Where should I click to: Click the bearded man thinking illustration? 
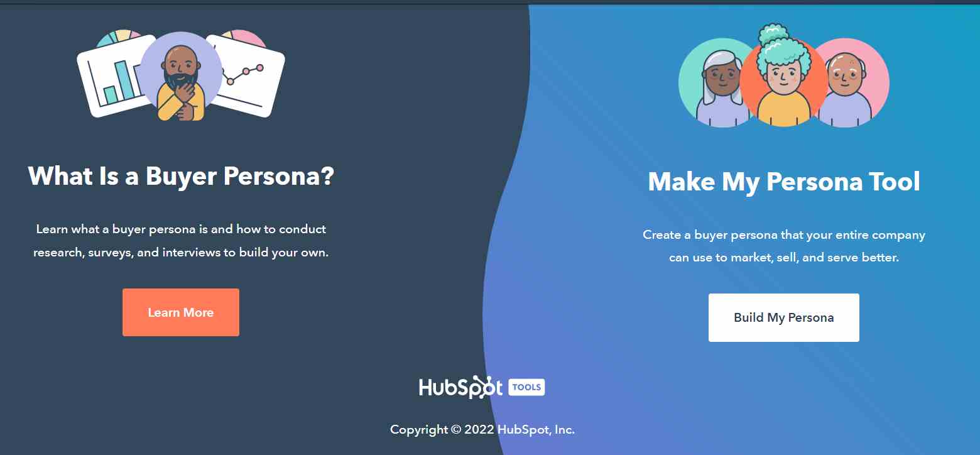tap(181, 76)
